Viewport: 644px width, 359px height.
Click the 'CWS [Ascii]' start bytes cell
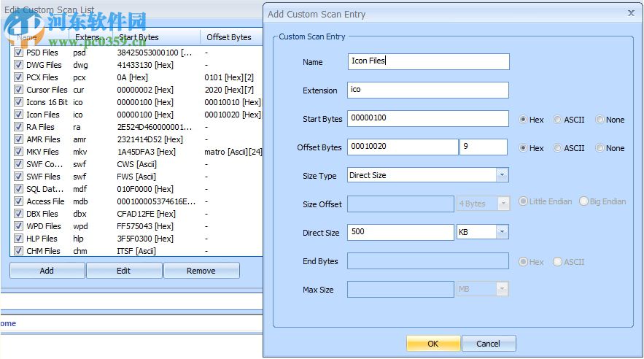(136, 164)
